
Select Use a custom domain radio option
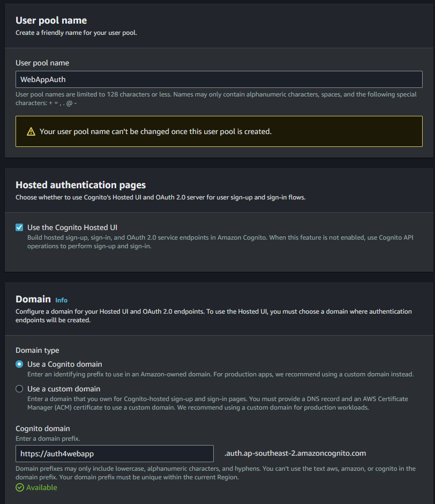click(19, 389)
